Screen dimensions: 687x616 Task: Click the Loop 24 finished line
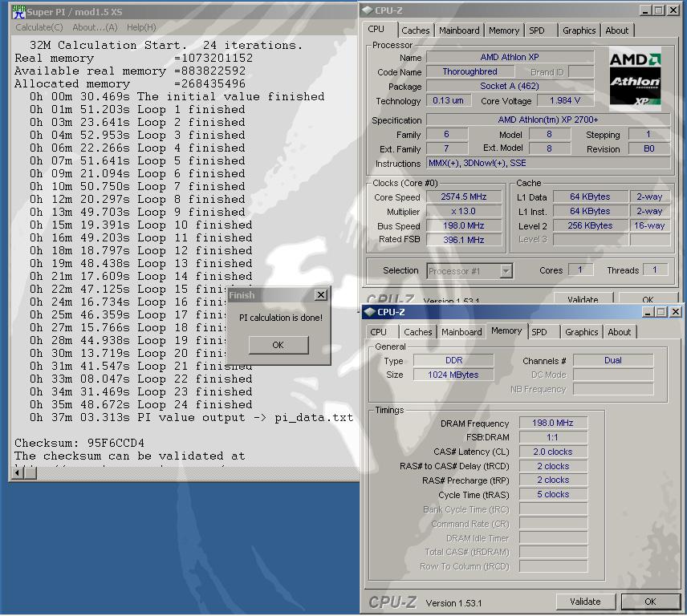140,404
